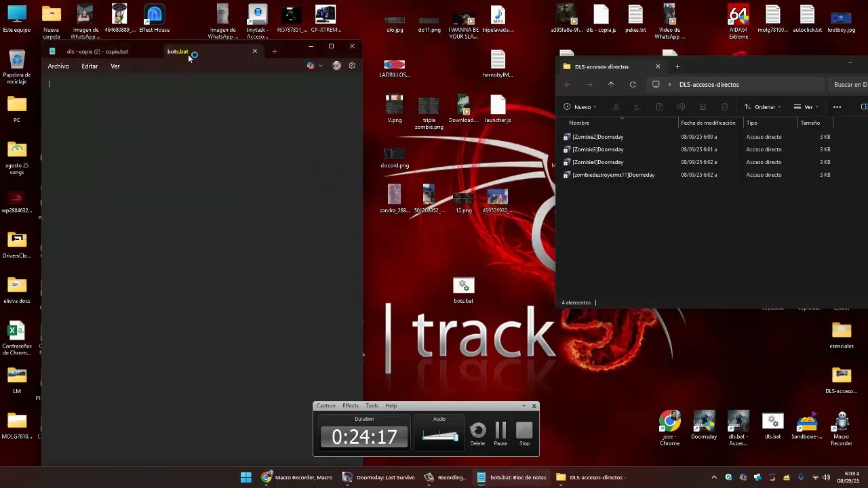The width and height of the screenshot is (868, 488).
Task: Open the Editar menu in Notepad
Action: pyautogui.click(x=90, y=66)
